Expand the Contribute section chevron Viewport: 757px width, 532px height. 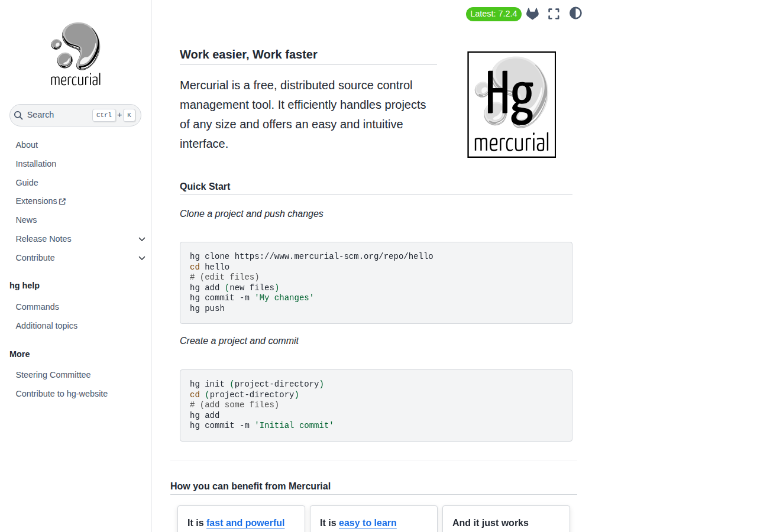(x=142, y=258)
